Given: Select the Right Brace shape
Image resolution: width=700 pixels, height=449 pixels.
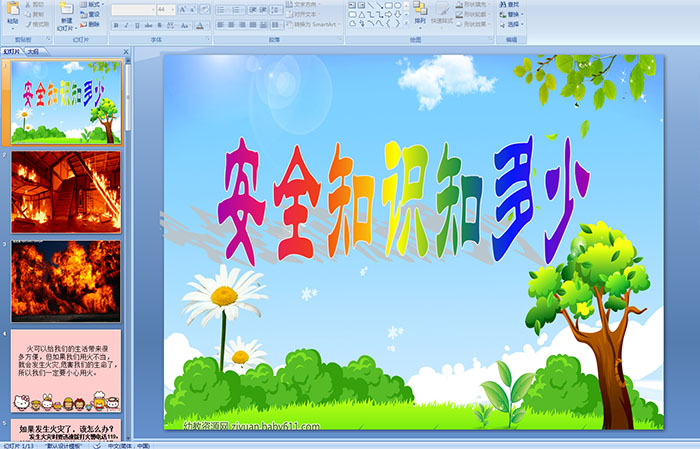Looking at the screenshot, I should tap(397, 23).
